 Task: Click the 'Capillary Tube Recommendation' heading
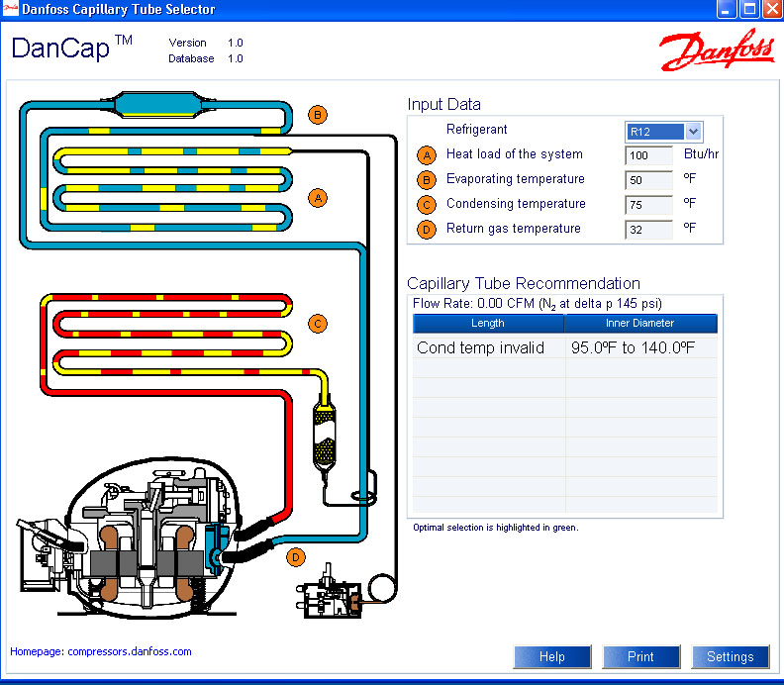coord(524,283)
